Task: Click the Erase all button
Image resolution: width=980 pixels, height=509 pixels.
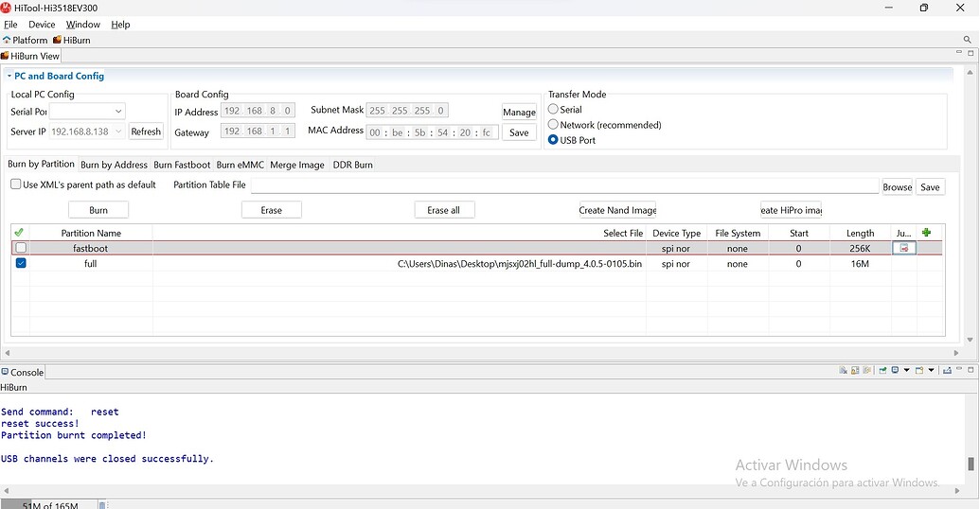Action: (444, 210)
